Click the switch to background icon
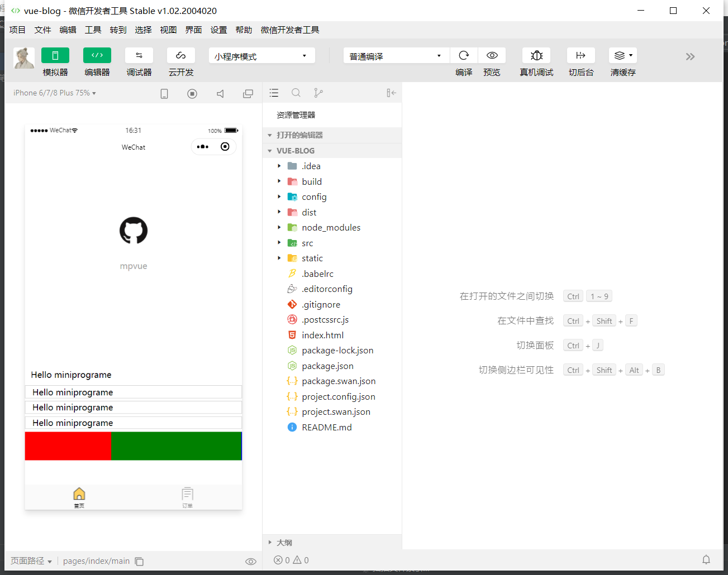 pyautogui.click(x=581, y=55)
